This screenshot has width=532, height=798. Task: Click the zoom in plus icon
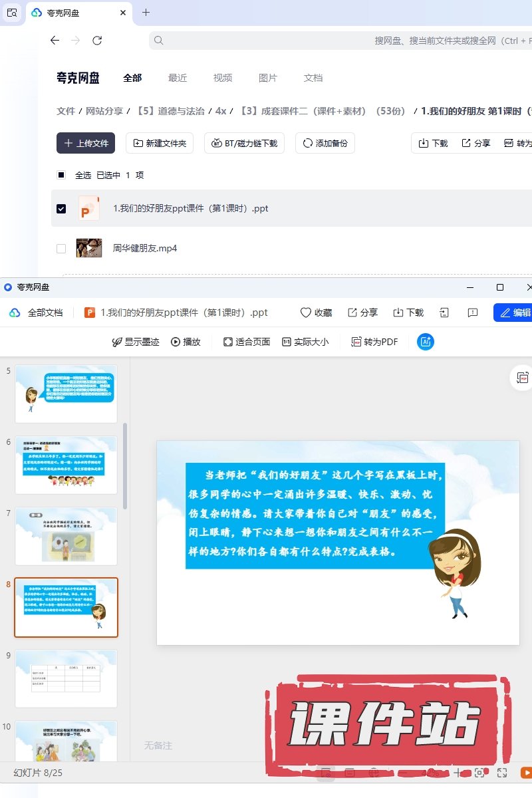(457, 773)
